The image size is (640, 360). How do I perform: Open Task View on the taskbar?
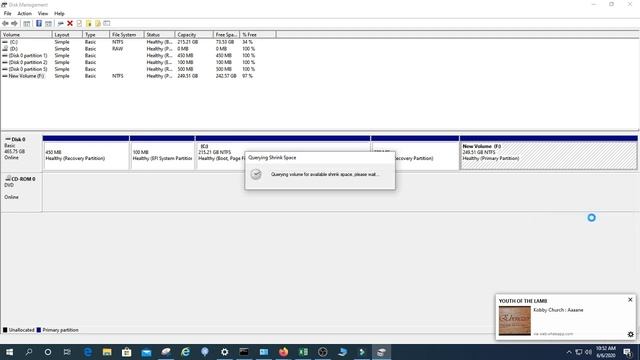(67, 352)
